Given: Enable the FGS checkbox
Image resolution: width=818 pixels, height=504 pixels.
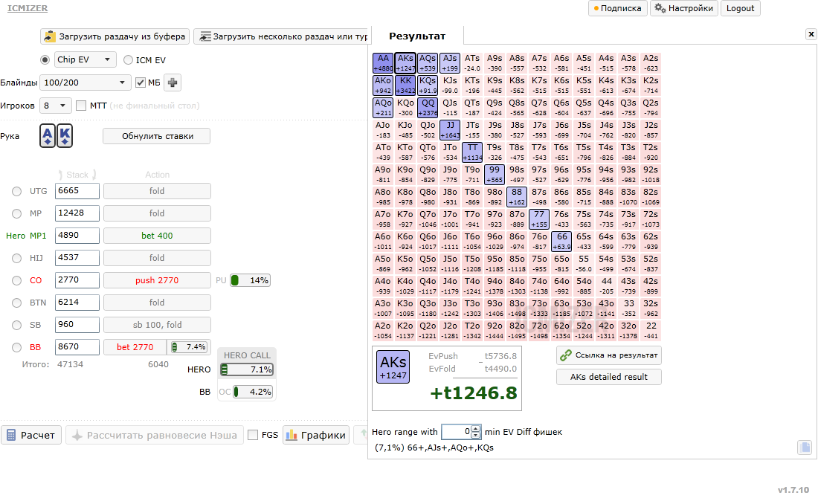Looking at the screenshot, I should point(253,435).
